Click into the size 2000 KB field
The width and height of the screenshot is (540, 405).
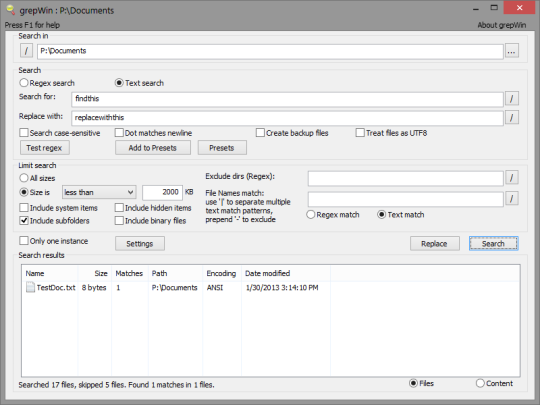[x=162, y=192]
